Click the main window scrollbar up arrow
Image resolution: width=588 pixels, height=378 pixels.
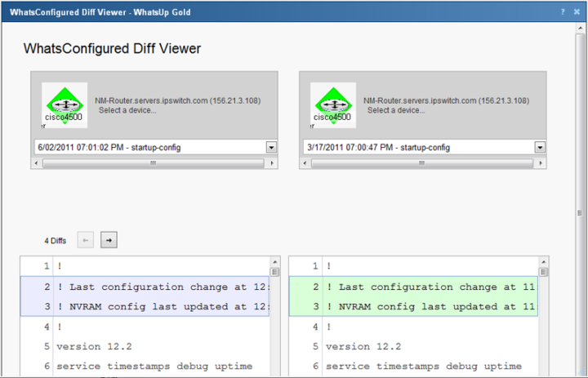[x=580, y=28]
